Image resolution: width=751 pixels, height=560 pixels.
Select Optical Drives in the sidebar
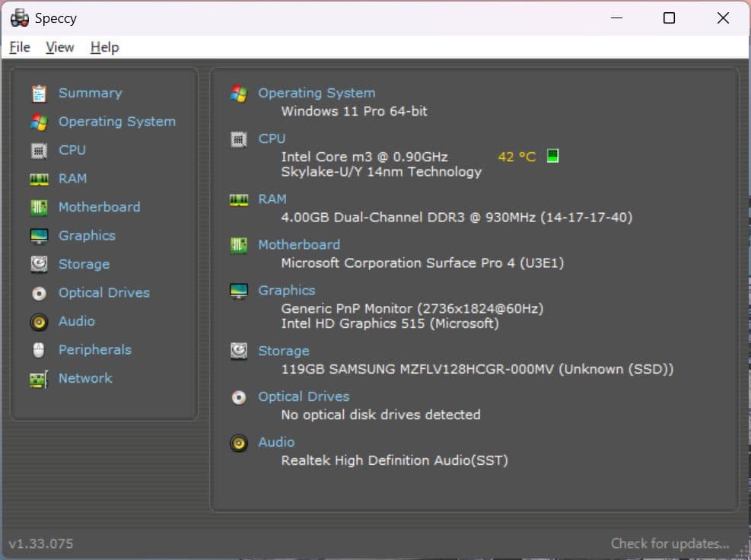(104, 293)
